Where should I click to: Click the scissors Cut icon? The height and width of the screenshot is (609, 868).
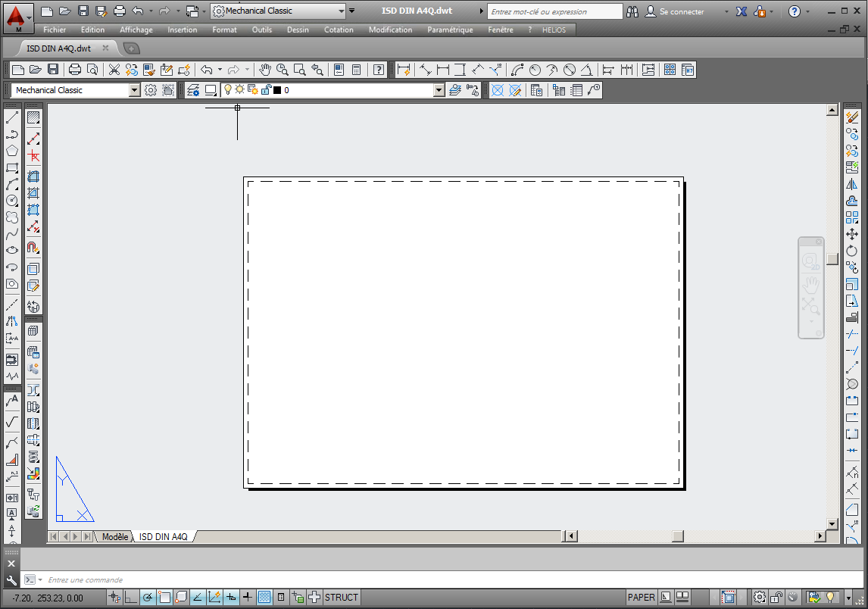pos(114,70)
